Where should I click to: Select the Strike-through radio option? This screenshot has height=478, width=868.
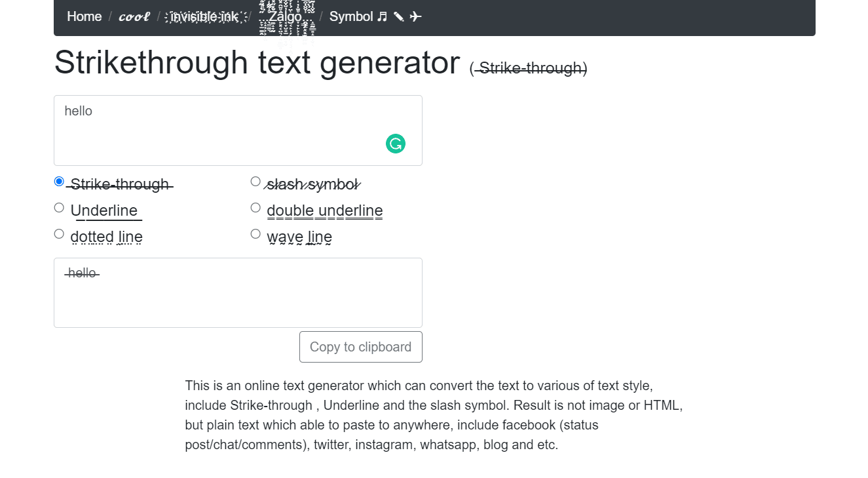(x=59, y=182)
